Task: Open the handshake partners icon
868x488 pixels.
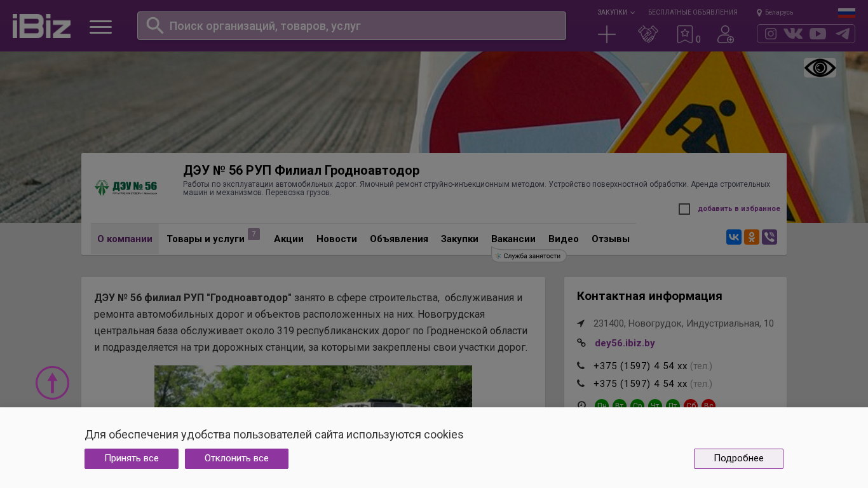Action: (648, 34)
